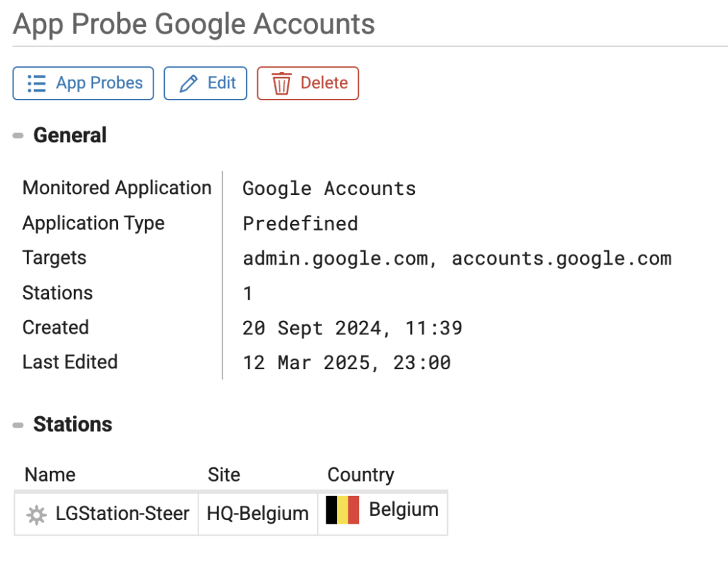This screenshot has width=728, height=567.
Task: Click the pencil icon on Edit
Action: click(x=188, y=83)
